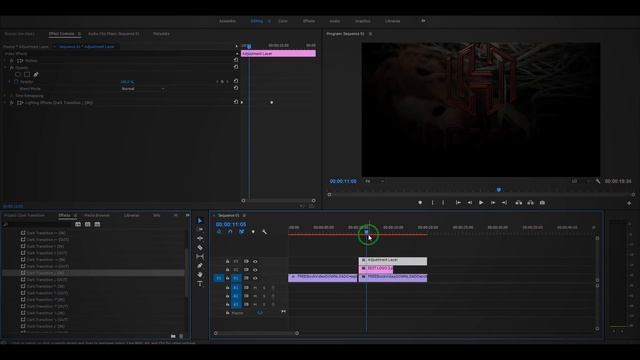Image resolution: width=640 pixels, height=360 pixels.
Task: Toggle visibility eye for track V3
Action: (x=255, y=261)
